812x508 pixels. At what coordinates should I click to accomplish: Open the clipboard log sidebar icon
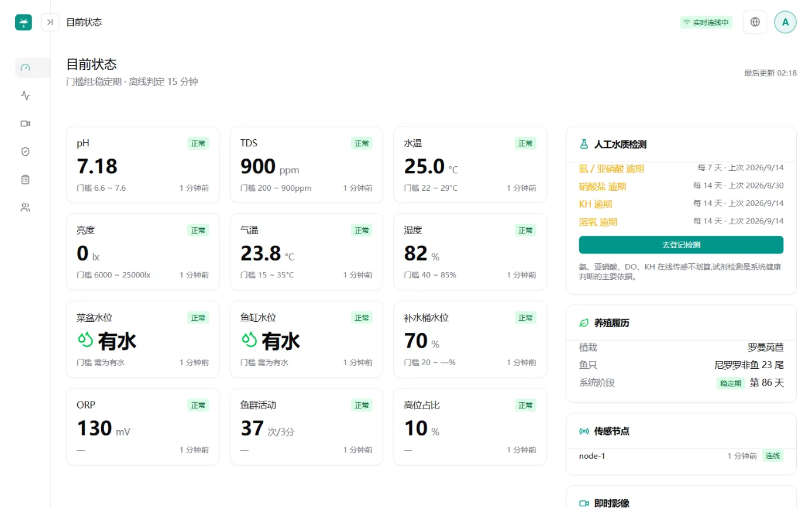click(25, 180)
